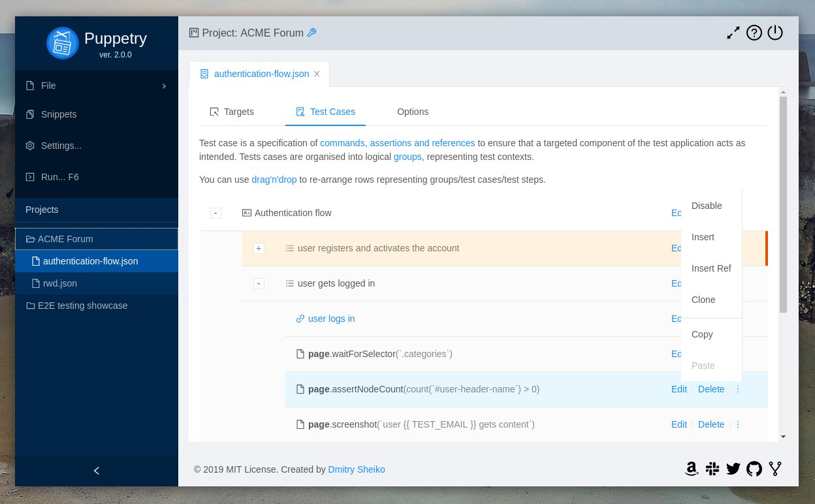This screenshot has height=504, width=815.
Task: Click the project wrench edit icon
Action: 312,33
